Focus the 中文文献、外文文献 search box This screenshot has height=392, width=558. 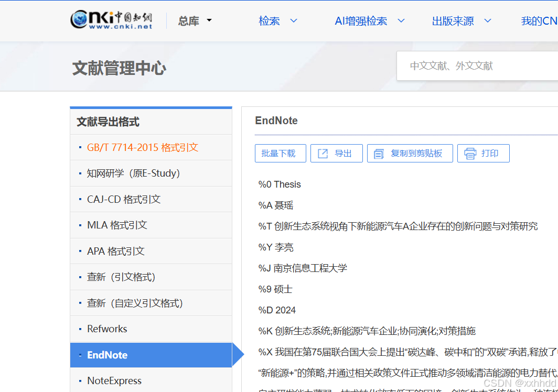[477, 66]
